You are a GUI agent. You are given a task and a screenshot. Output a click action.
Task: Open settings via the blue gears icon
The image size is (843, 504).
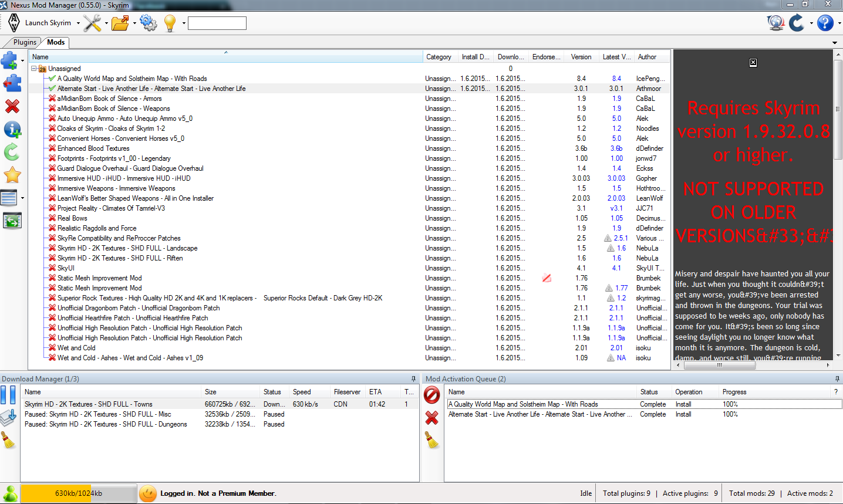148,23
